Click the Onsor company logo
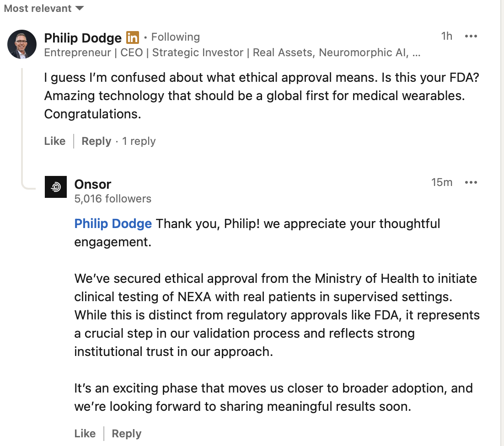Viewport: 504px width, 446px height. tap(56, 187)
